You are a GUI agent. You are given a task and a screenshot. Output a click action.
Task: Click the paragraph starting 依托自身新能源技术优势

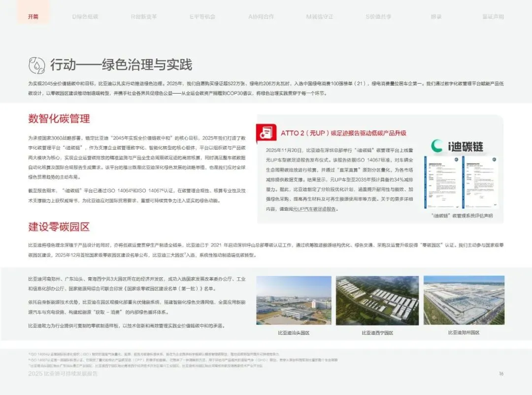coord(137,307)
